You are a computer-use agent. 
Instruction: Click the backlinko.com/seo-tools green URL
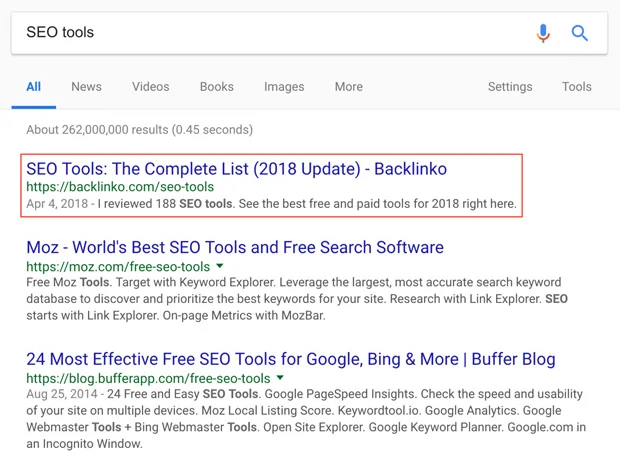point(120,187)
